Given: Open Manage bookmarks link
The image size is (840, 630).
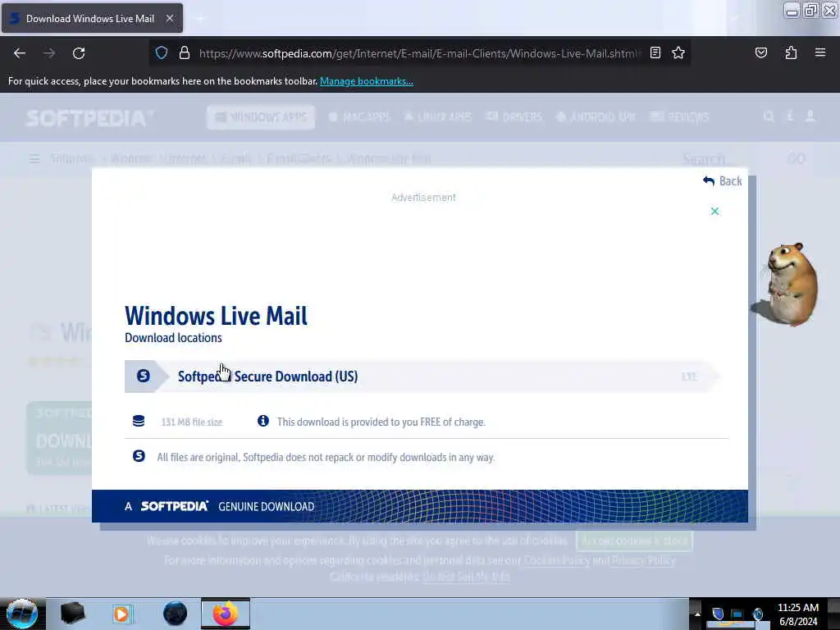Looking at the screenshot, I should 367,81.
